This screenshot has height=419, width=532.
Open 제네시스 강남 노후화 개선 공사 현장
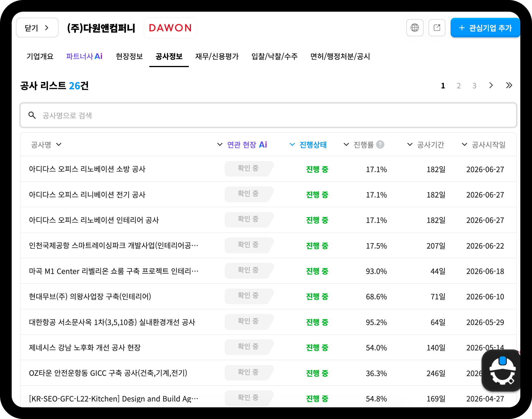point(268,347)
